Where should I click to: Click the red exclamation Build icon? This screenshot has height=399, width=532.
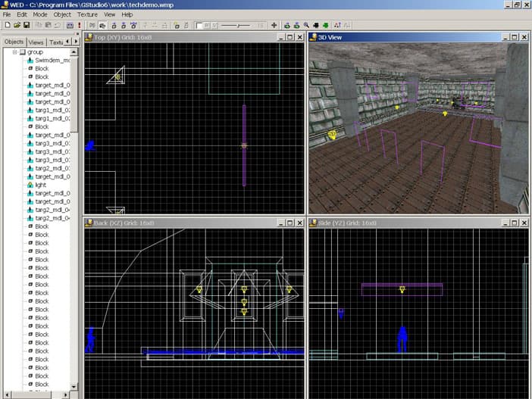[x=80, y=25]
